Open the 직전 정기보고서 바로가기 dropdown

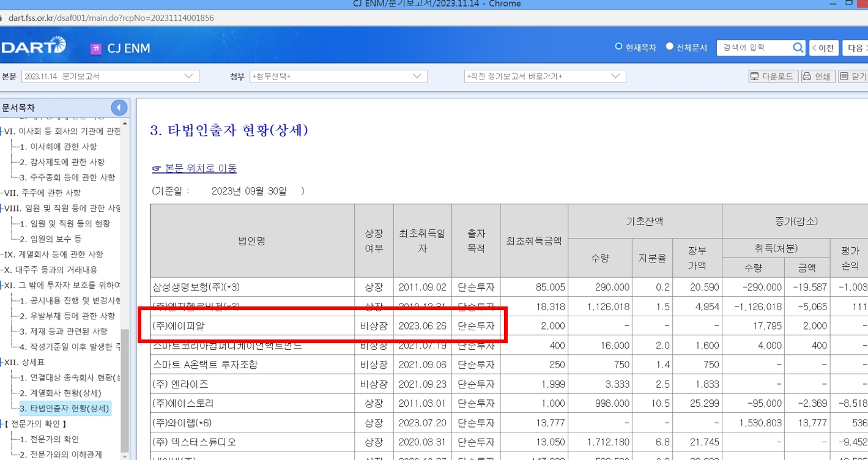coord(545,76)
